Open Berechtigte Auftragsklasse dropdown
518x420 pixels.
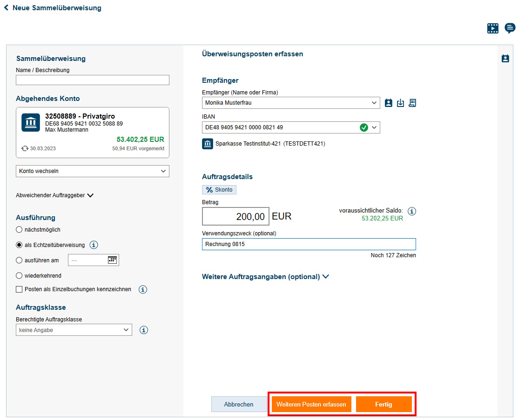[74, 330]
